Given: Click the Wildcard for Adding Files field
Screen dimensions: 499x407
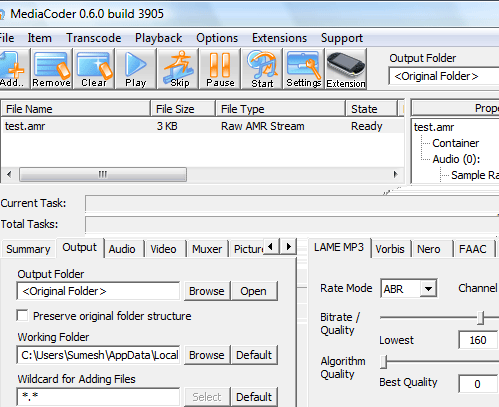Looking at the screenshot, I should coord(98,397).
